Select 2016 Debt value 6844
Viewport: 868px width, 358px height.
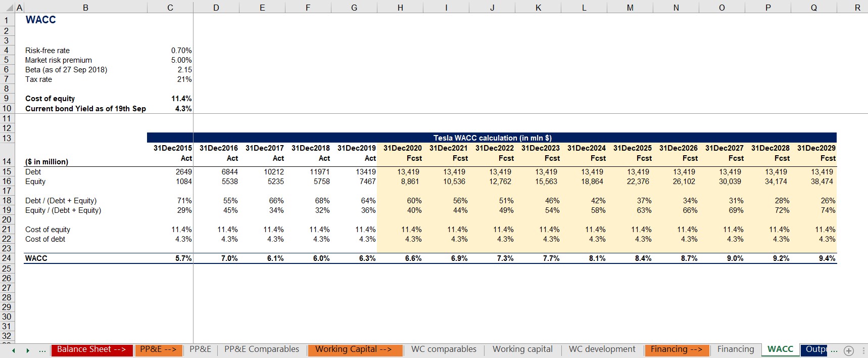click(229, 172)
